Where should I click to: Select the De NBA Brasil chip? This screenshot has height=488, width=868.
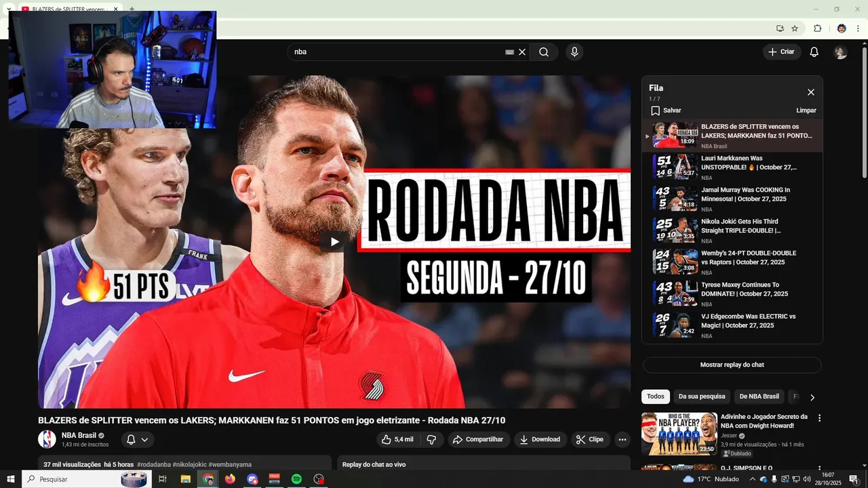pos(759,396)
